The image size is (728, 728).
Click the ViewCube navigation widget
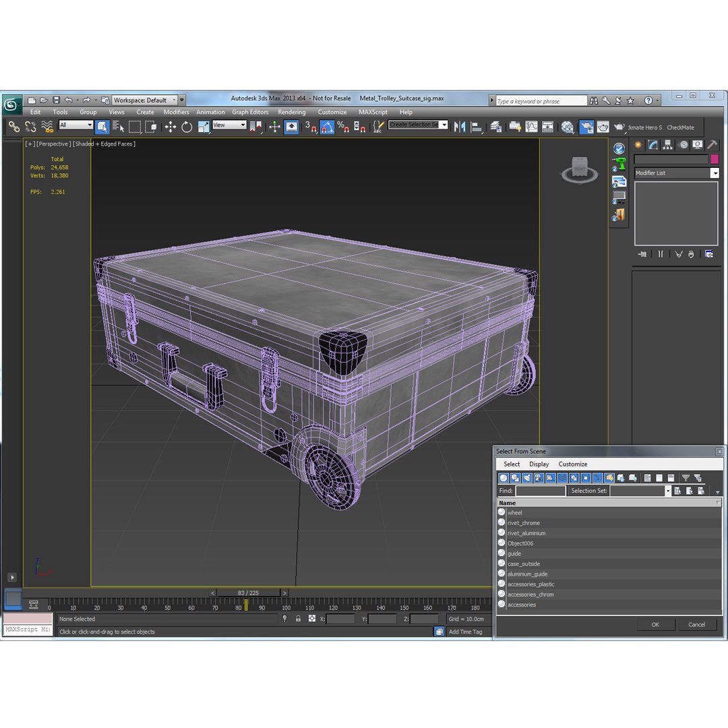pyautogui.click(x=580, y=169)
